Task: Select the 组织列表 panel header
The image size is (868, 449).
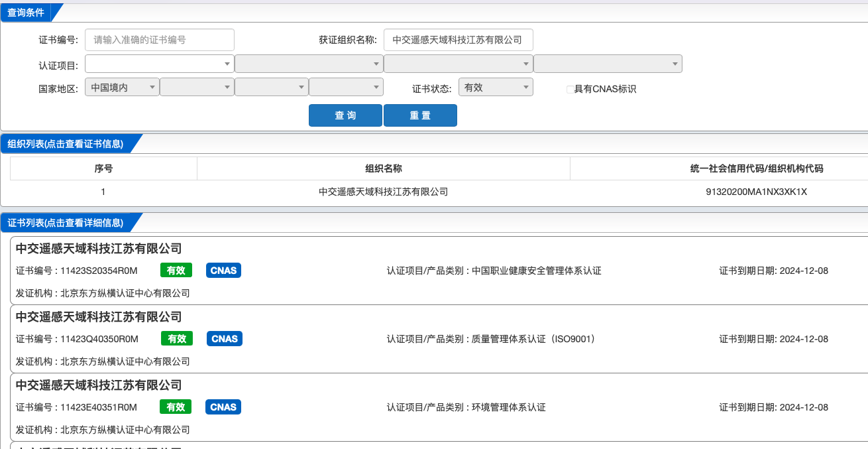Action: pos(65,144)
